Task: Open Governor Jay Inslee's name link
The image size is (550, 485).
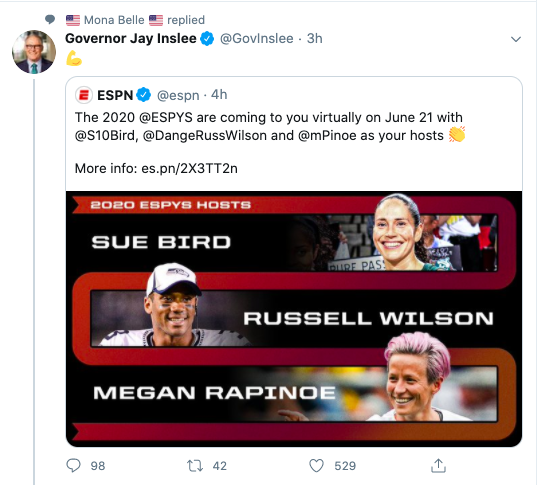Action: point(131,39)
